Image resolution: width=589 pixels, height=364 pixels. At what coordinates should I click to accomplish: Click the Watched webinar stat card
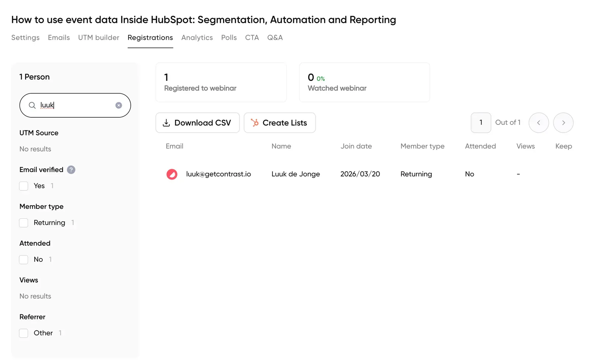(364, 82)
